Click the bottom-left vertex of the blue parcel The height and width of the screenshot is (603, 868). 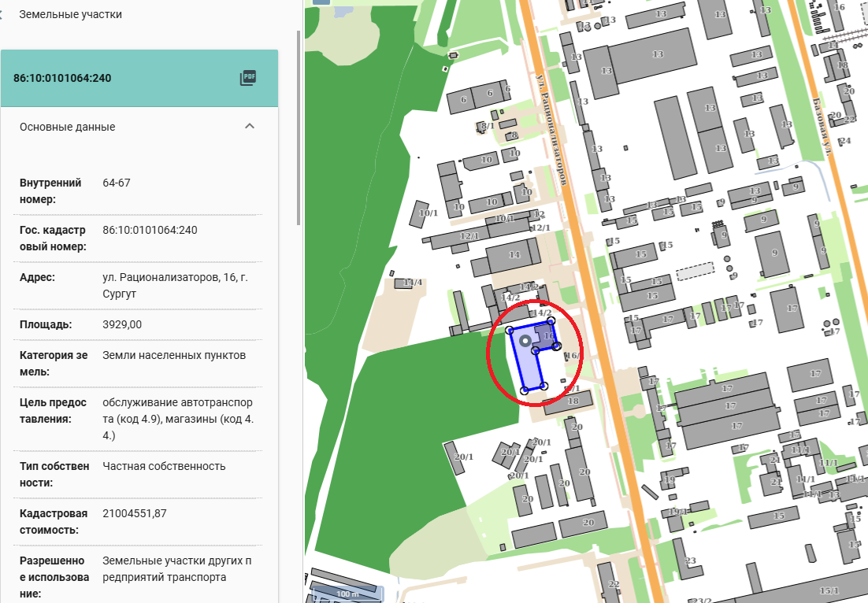(525, 390)
